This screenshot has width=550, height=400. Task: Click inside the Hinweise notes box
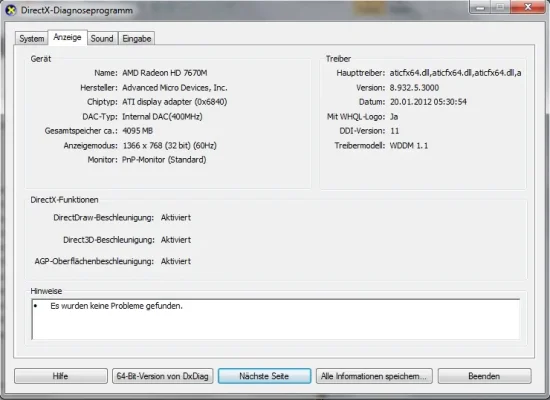coord(276,319)
